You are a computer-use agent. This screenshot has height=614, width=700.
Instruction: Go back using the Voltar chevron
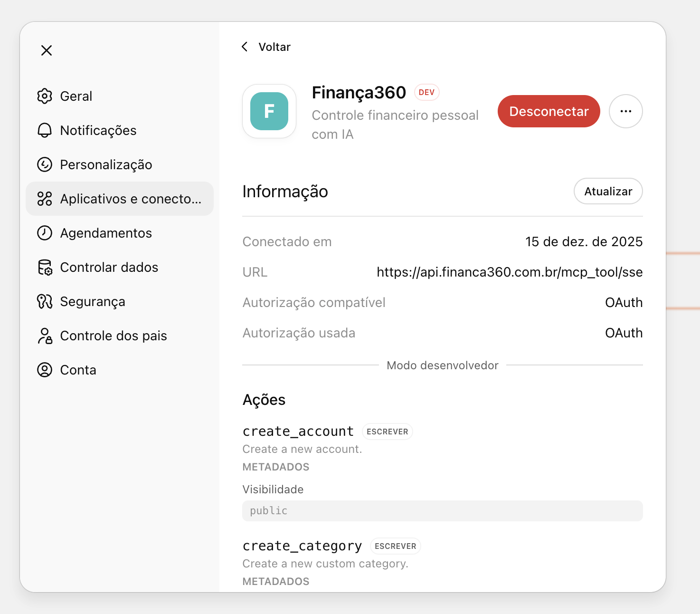tap(245, 47)
